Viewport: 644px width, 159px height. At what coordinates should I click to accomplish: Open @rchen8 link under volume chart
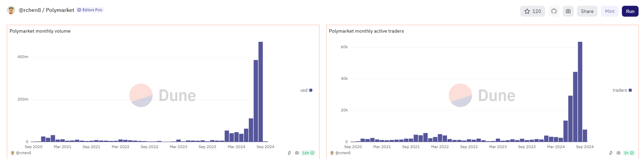coord(23,153)
